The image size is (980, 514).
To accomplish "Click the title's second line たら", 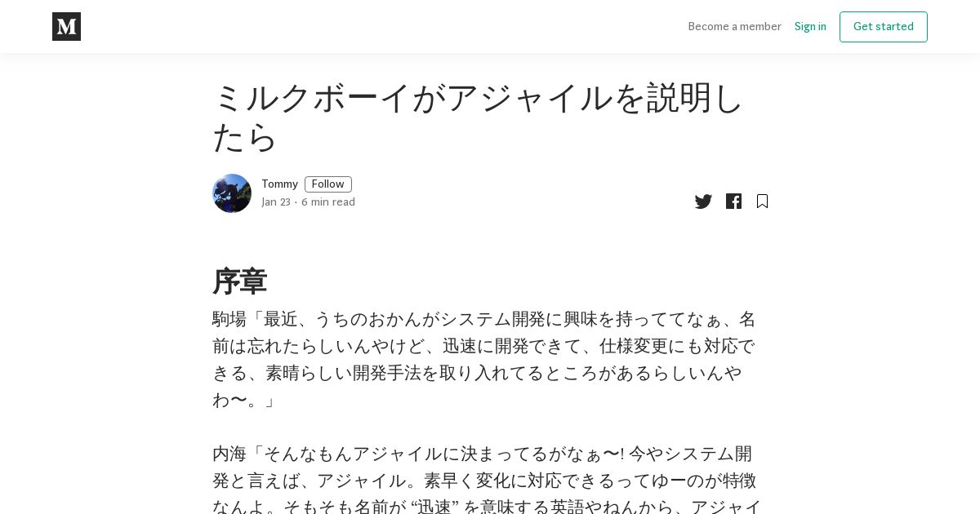I will [x=245, y=138].
